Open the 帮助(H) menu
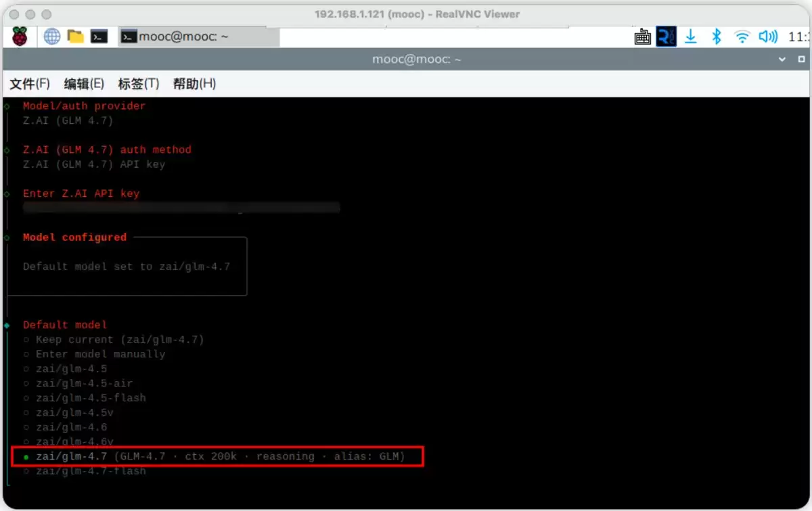The height and width of the screenshot is (511, 812). click(194, 84)
